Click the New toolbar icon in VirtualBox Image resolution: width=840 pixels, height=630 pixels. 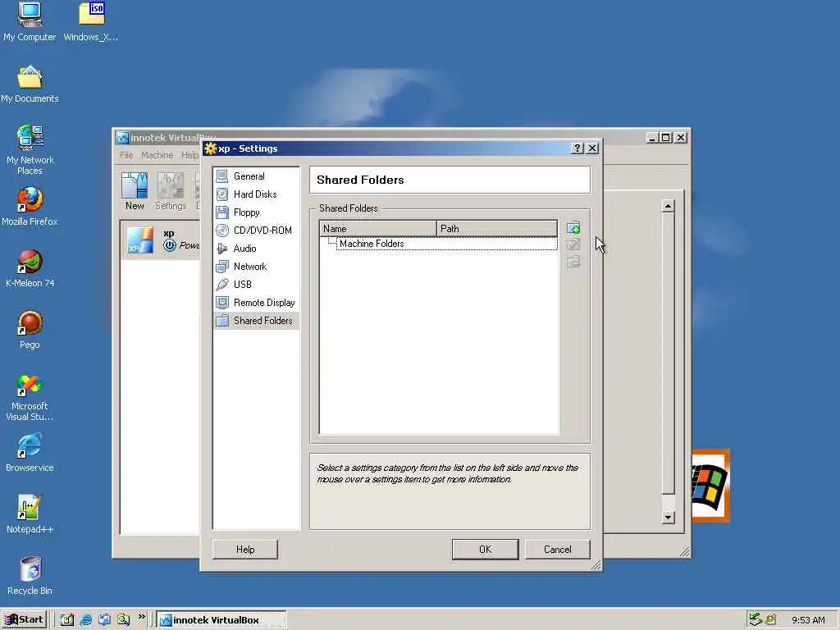pyautogui.click(x=135, y=191)
